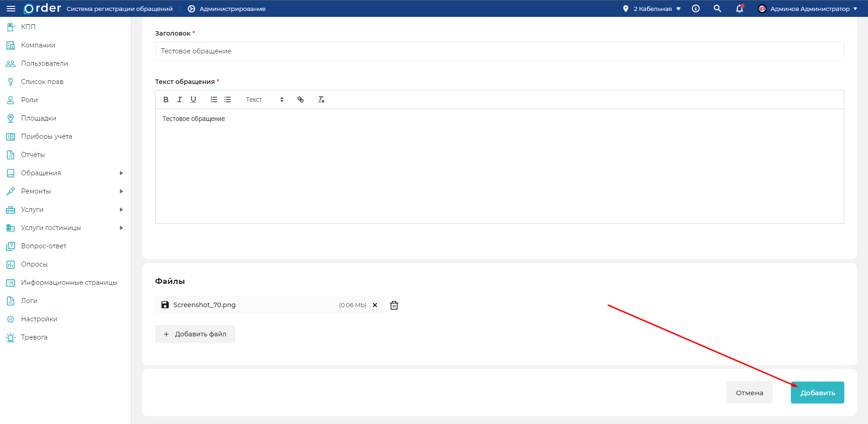Insert a numbered list in editor
This screenshot has width=868, height=424.
213,99
